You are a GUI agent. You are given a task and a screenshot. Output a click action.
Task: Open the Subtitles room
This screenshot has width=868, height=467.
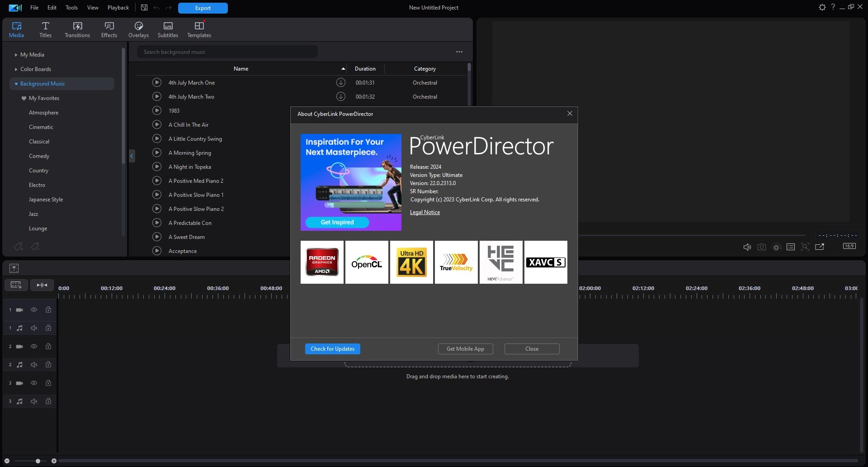coord(168,29)
